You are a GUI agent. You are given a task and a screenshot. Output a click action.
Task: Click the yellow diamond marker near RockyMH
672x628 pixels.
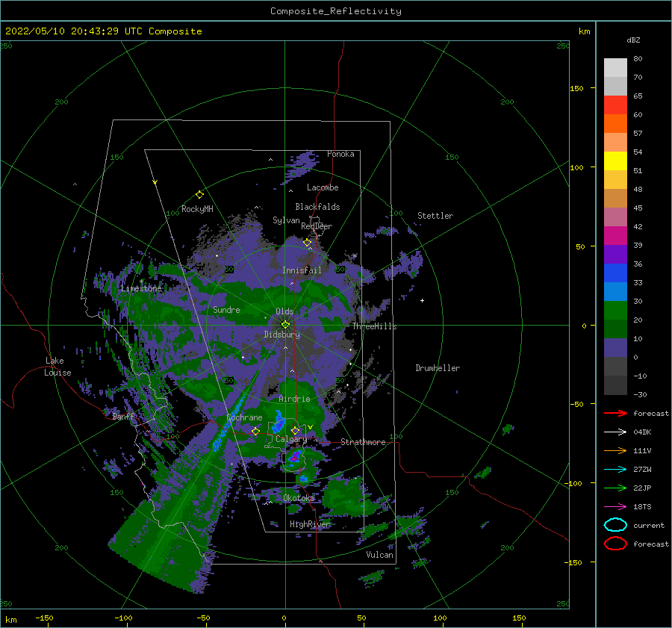point(199,195)
